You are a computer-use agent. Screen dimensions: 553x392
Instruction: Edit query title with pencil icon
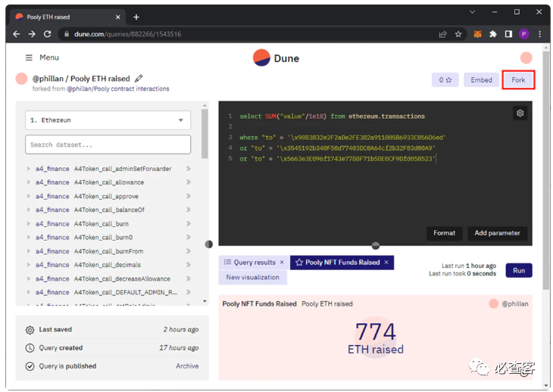click(139, 78)
